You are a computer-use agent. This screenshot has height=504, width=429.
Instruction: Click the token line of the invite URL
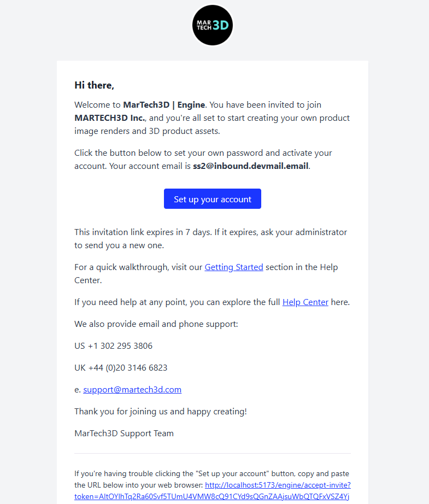click(x=211, y=496)
